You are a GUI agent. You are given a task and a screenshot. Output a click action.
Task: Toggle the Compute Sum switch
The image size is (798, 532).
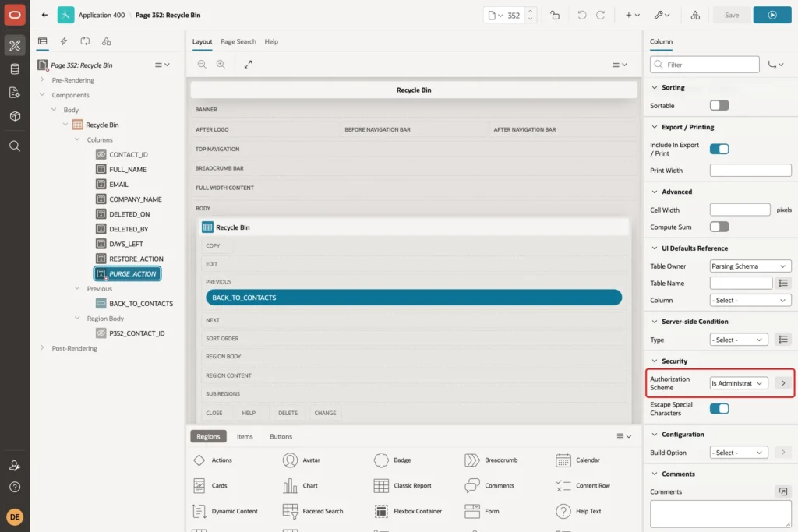tap(719, 227)
